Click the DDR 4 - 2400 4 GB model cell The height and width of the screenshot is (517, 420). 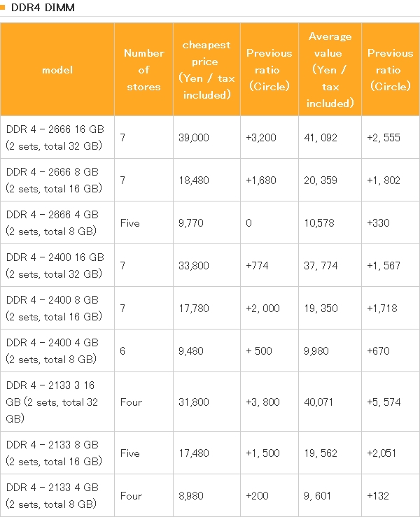57,350
